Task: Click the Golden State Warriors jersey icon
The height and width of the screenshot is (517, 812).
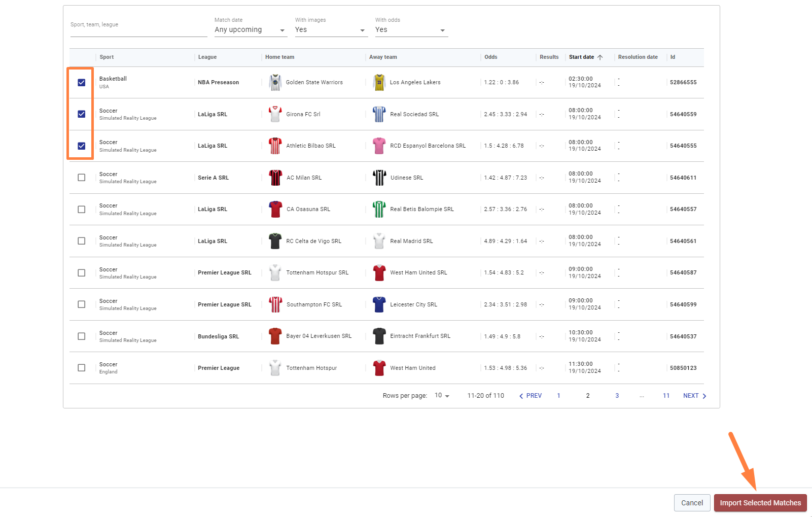Action: coord(275,82)
